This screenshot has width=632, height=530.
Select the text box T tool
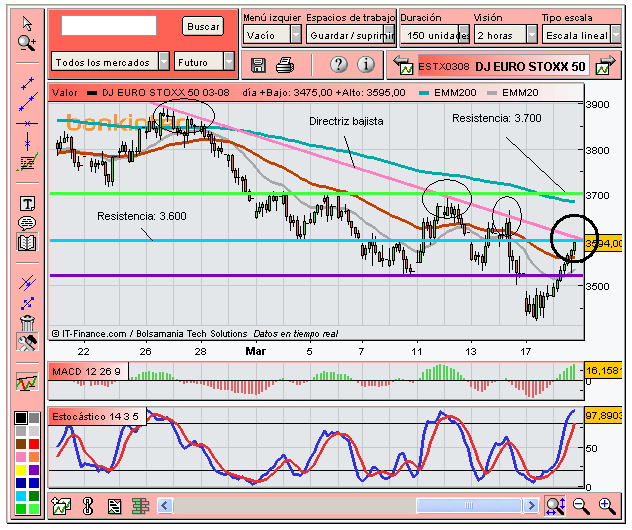pos(27,204)
